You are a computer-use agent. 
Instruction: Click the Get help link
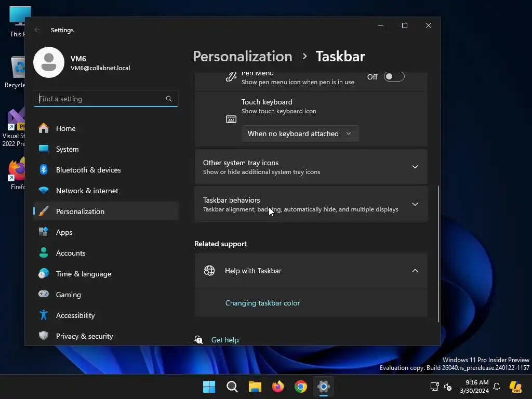tap(225, 340)
